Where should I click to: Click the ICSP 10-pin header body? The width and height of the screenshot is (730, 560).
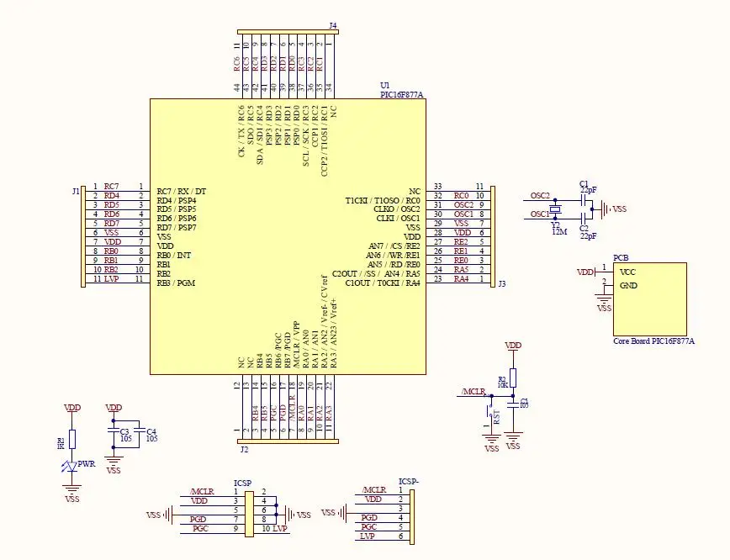249,514
